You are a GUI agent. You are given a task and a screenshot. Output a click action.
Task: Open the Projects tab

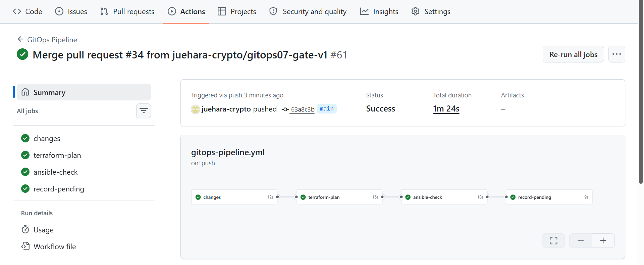(237, 11)
